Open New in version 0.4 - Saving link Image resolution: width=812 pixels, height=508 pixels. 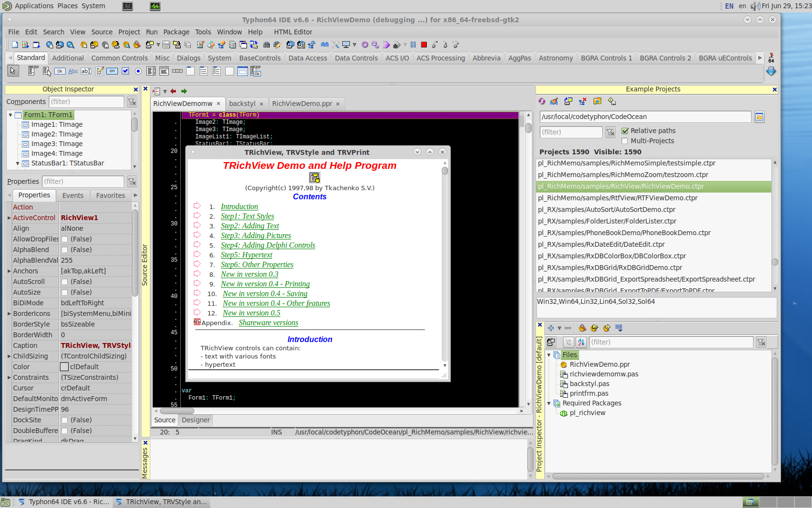[x=265, y=294]
